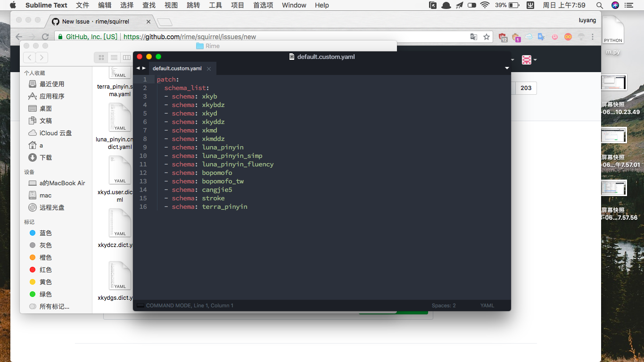Open the Wi-Fi status menu
The image size is (644, 362).
pos(485,5)
